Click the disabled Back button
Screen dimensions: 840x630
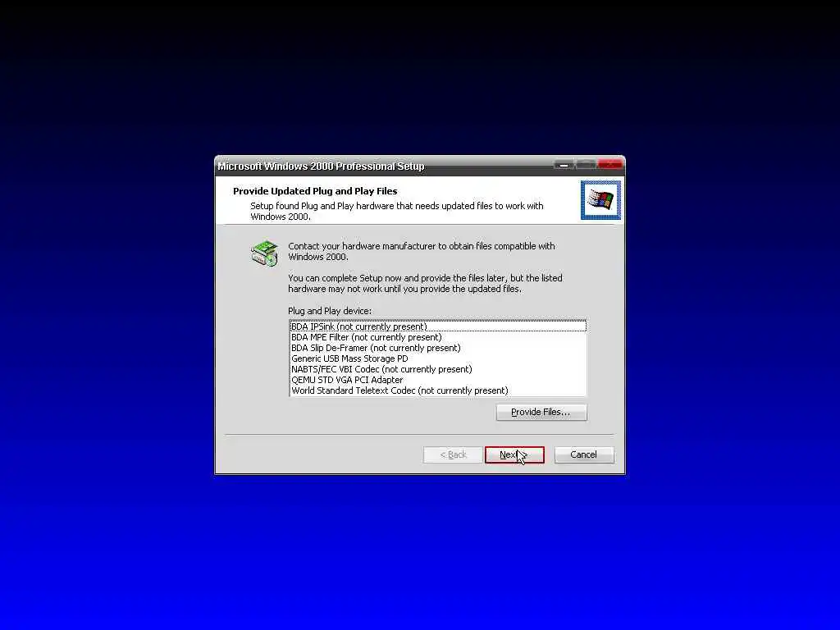453,454
